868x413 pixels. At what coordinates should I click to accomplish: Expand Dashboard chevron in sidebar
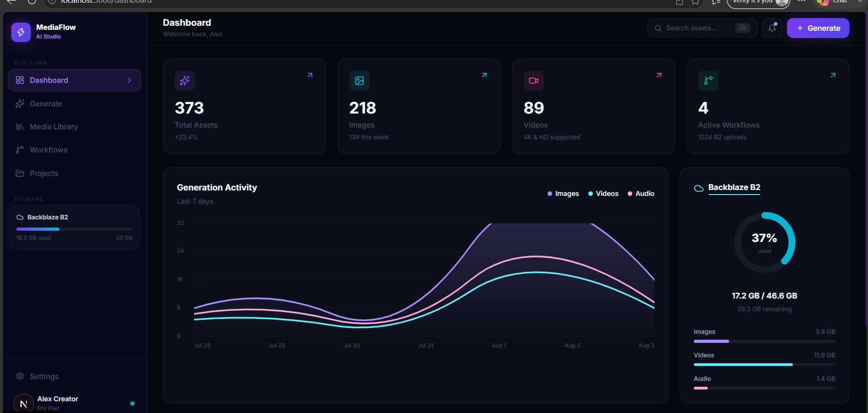pyautogui.click(x=129, y=80)
